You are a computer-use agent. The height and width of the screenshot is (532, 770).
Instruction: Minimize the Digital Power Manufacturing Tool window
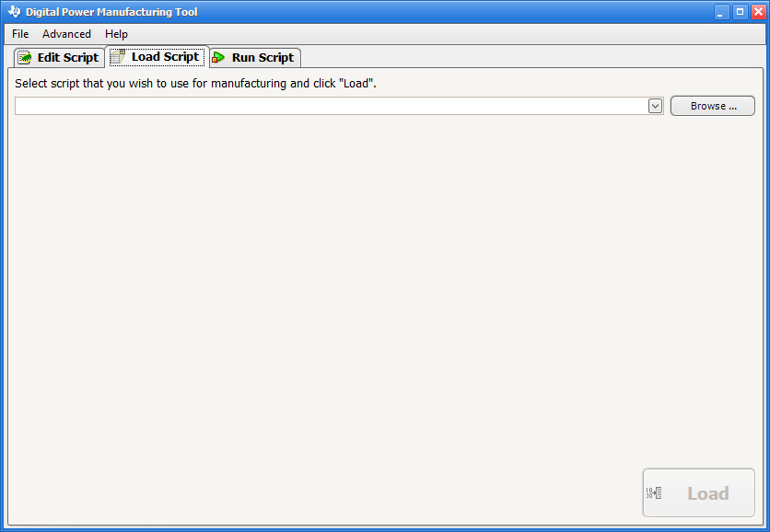coord(721,12)
